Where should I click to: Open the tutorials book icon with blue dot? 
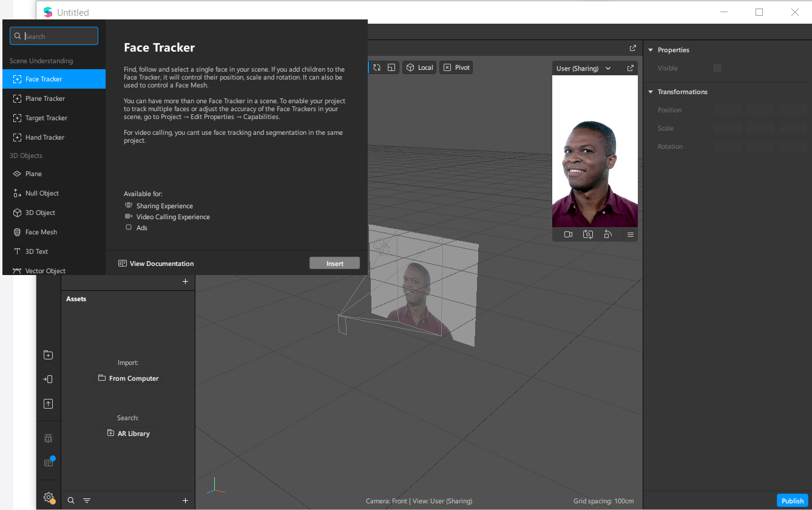[x=49, y=461]
